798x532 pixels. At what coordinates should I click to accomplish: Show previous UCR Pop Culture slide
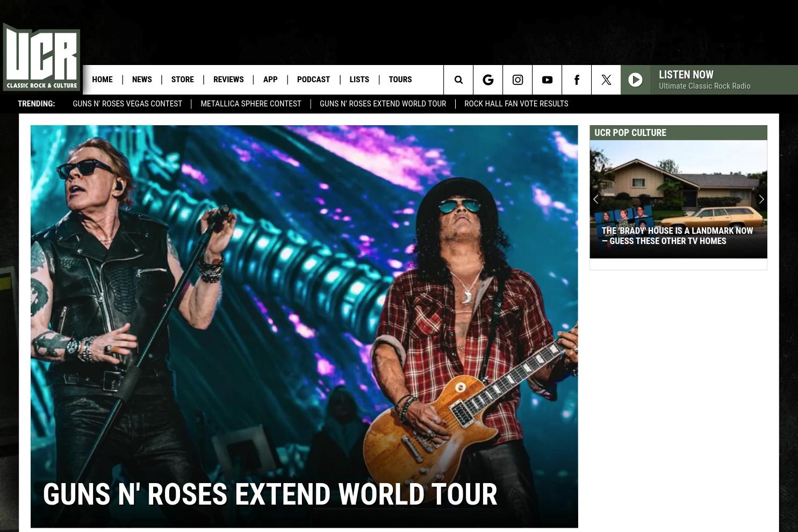pyautogui.click(x=595, y=199)
